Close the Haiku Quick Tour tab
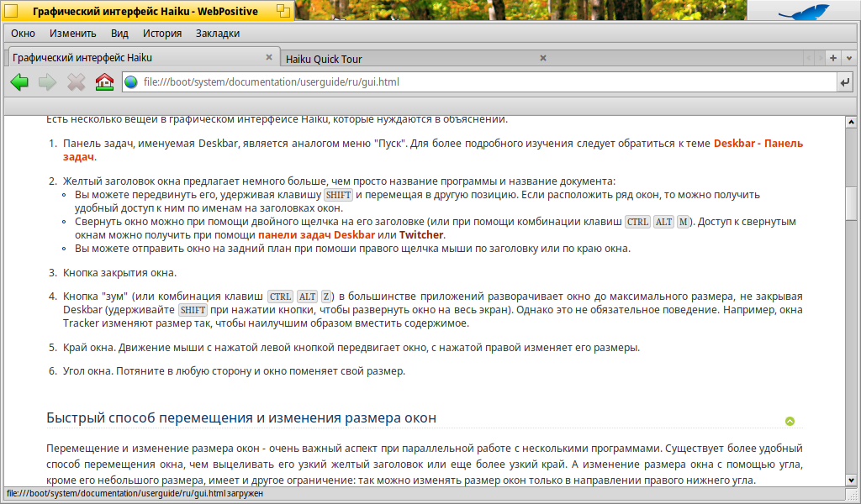This screenshot has height=504, width=861. 543,58
